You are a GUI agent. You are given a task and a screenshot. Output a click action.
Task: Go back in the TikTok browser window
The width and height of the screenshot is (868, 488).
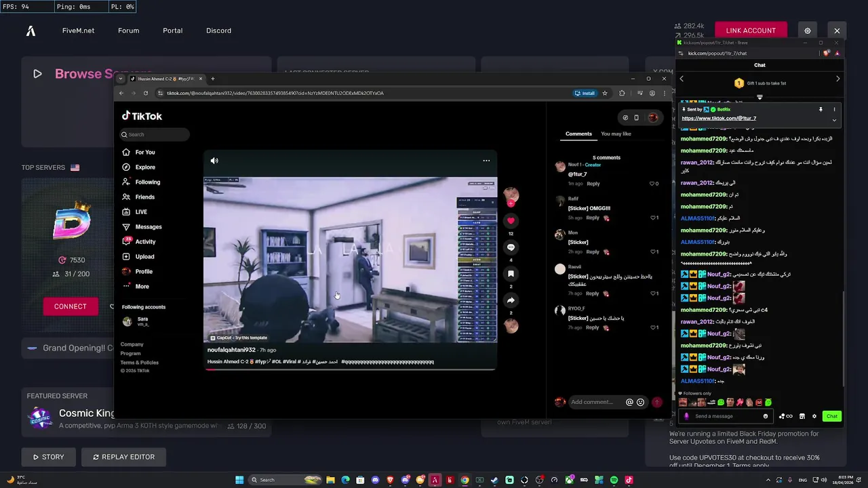tap(121, 93)
